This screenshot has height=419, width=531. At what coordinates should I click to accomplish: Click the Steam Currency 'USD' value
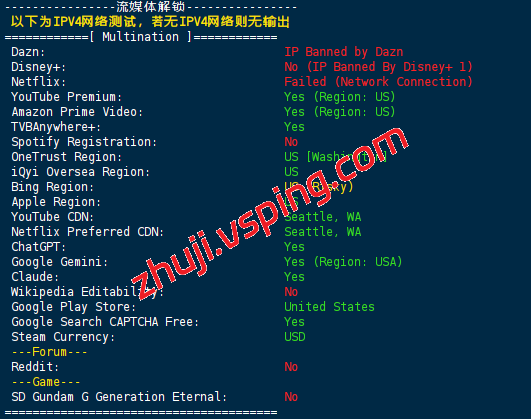point(295,337)
